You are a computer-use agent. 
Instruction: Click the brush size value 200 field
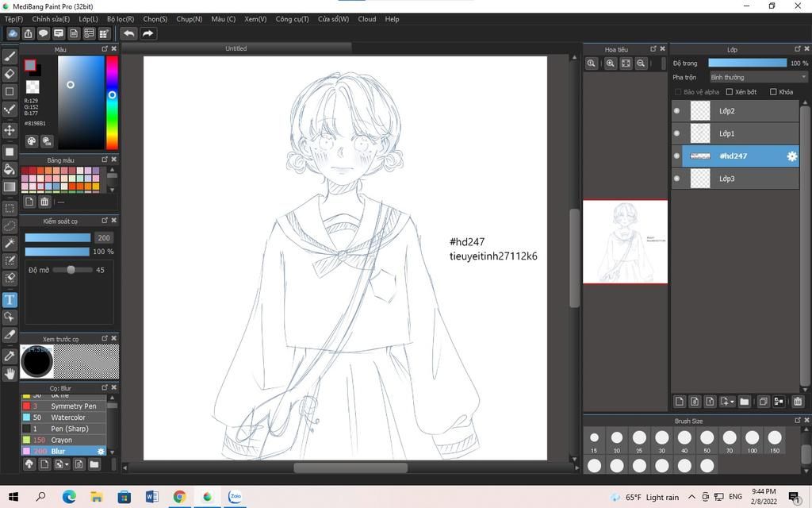[x=104, y=238]
